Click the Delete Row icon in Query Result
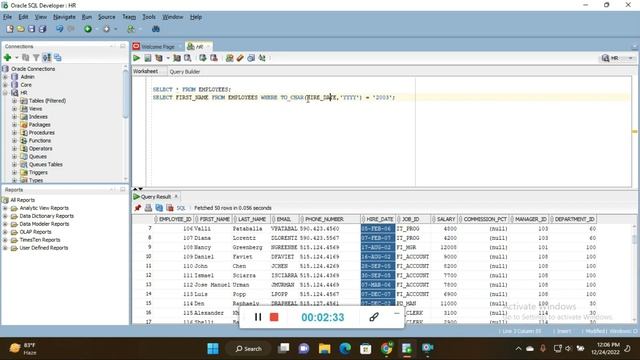Image resolution: width=640 pixels, height=360 pixels. tap(170, 208)
